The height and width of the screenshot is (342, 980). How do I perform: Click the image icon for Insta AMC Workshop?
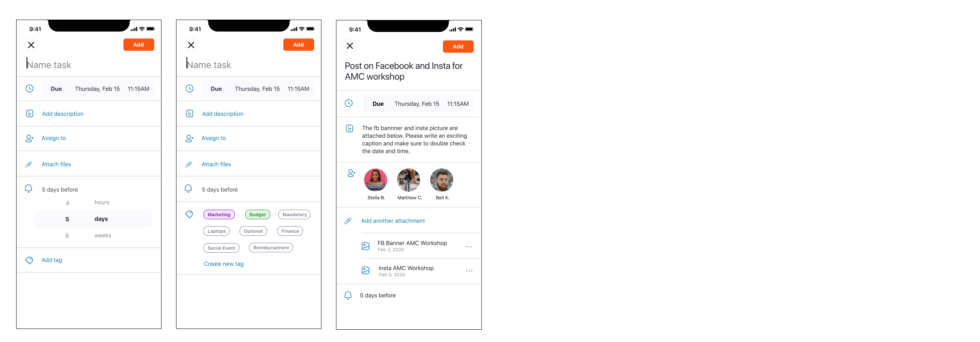point(366,271)
